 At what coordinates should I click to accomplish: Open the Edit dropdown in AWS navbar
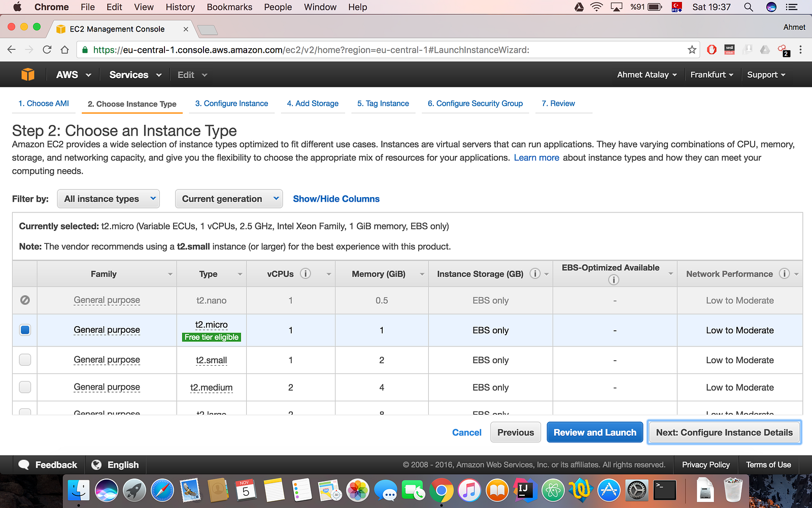pos(192,75)
